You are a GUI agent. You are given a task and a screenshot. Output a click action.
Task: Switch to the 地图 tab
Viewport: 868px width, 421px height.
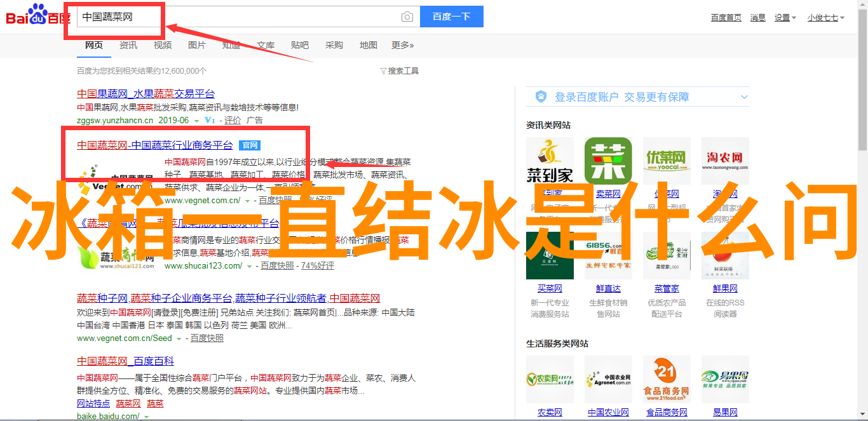point(369,45)
